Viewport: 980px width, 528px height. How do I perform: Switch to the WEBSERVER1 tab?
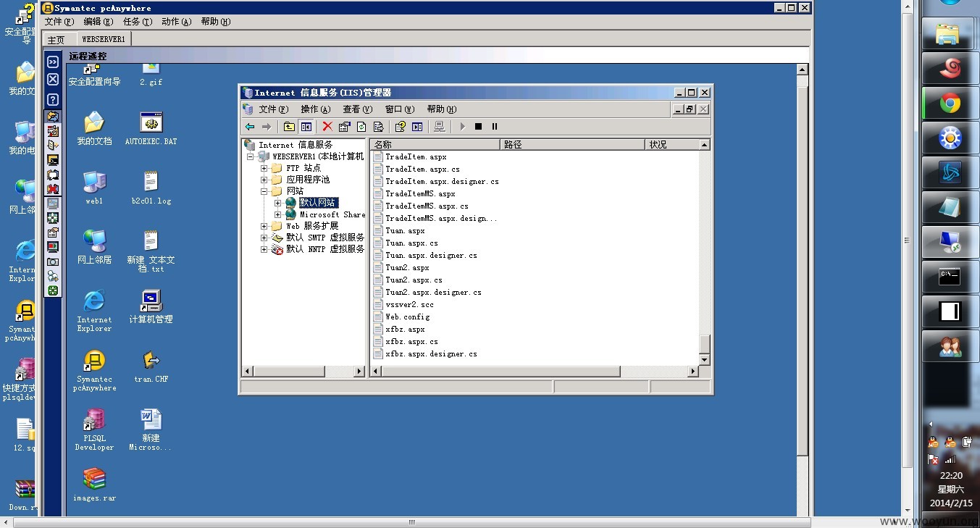tap(103, 39)
